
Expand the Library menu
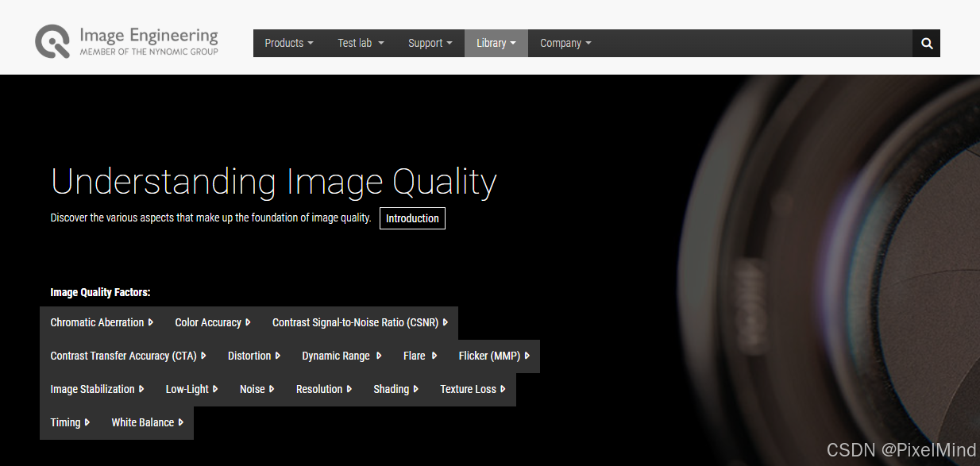[x=496, y=43]
